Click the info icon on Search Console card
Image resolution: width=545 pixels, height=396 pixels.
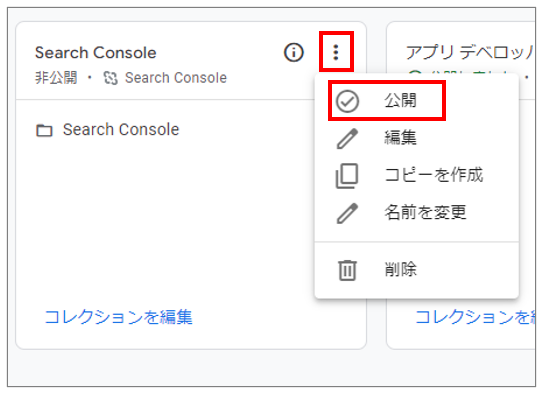pos(294,52)
